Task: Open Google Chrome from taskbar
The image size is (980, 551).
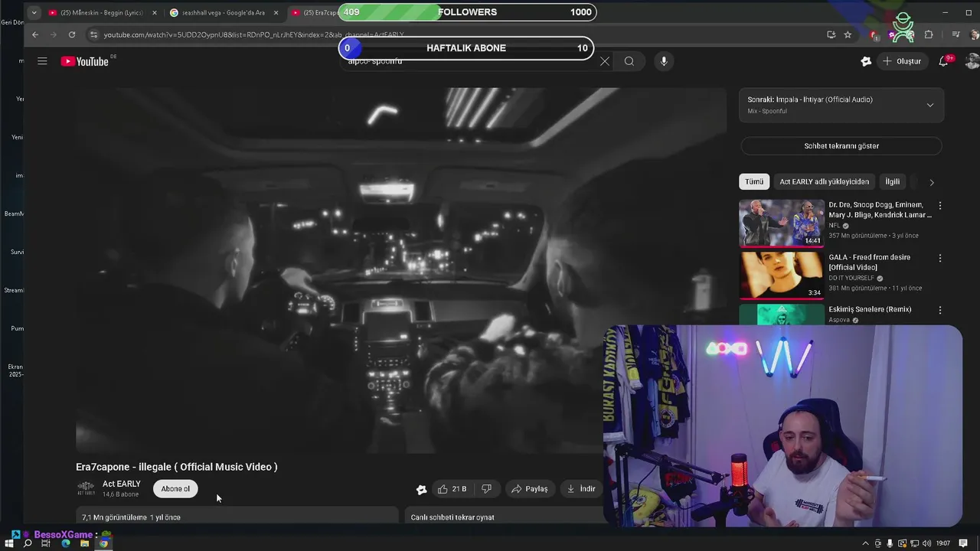Action: 103,543
